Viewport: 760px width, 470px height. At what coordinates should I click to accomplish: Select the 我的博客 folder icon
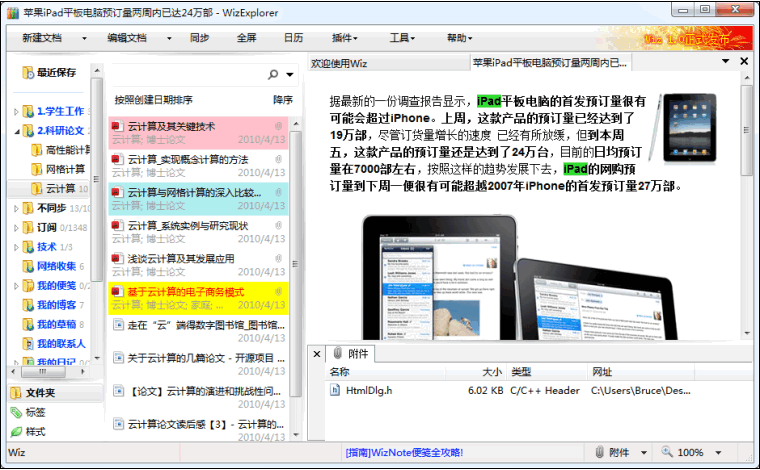pyautogui.click(x=28, y=305)
